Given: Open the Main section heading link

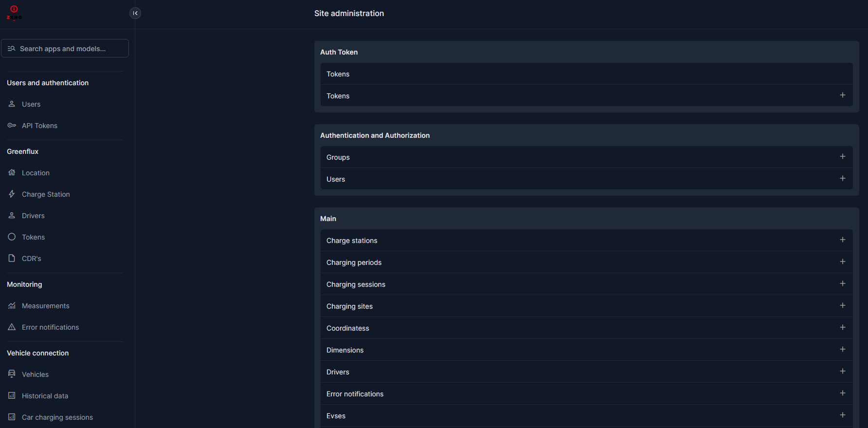Looking at the screenshot, I should pyautogui.click(x=328, y=219).
